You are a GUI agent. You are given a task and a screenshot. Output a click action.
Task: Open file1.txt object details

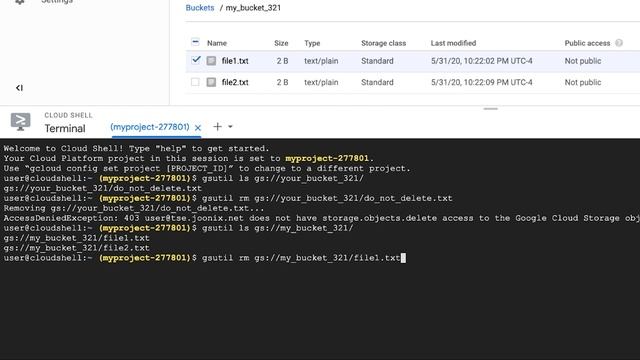(235, 61)
